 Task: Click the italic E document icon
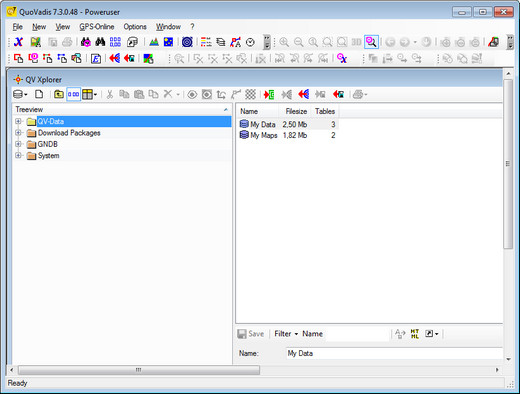tap(96, 59)
